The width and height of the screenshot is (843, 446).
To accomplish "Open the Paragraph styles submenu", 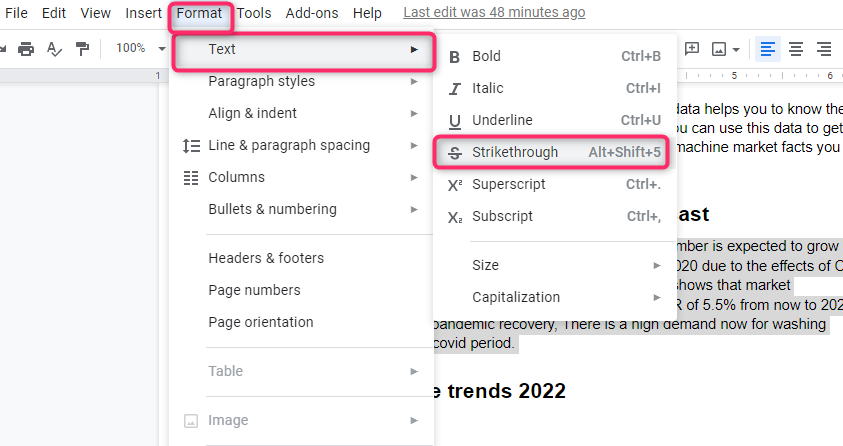I will [x=301, y=81].
